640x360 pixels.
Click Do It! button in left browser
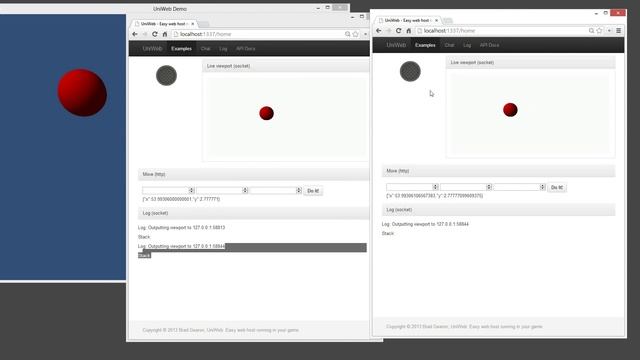click(313, 191)
